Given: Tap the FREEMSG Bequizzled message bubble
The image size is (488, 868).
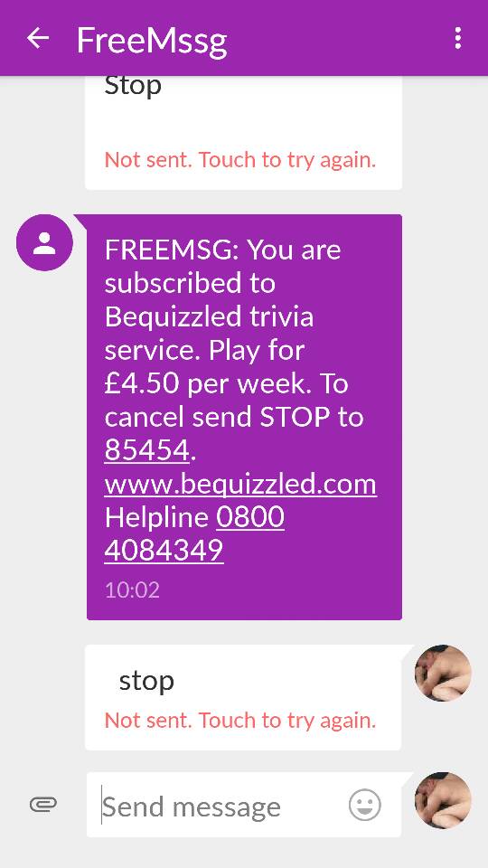Looking at the screenshot, I should (244, 417).
